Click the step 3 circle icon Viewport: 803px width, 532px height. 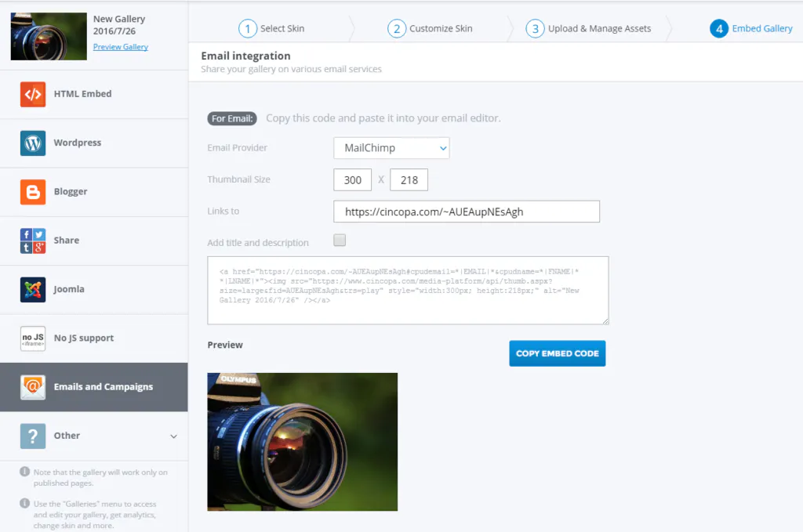(x=535, y=29)
